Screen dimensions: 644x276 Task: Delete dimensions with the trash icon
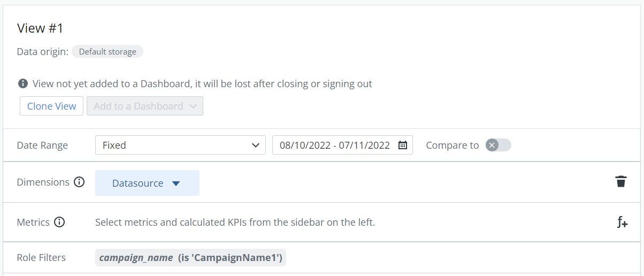tap(620, 181)
